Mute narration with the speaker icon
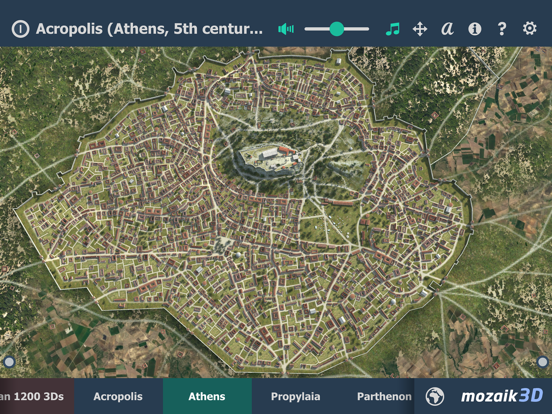Image resolution: width=552 pixels, height=414 pixels. pos(286,29)
